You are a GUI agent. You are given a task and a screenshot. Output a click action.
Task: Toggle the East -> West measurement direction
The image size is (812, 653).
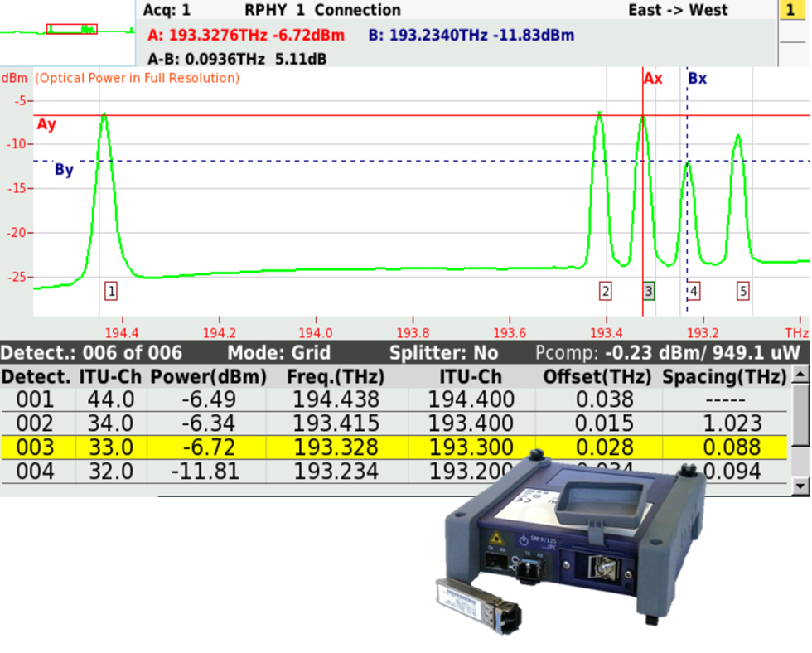(678, 10)
